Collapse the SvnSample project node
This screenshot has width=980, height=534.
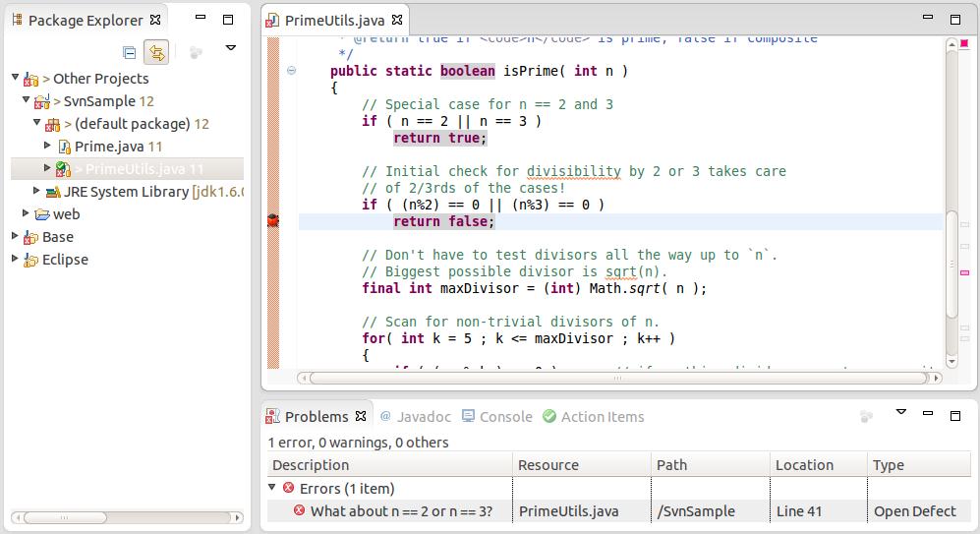pyautogui.click(x=26, y=100)
